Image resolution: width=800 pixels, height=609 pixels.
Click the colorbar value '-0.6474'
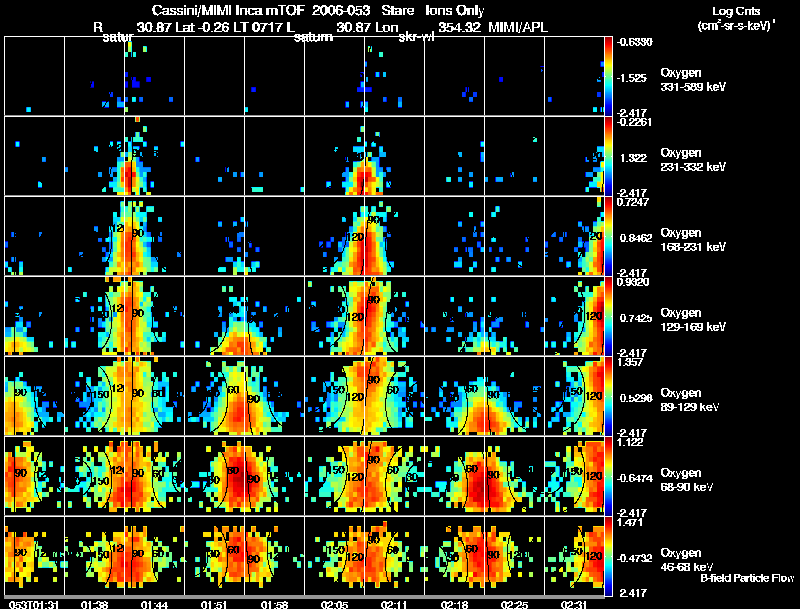click(x=634, y=478)
